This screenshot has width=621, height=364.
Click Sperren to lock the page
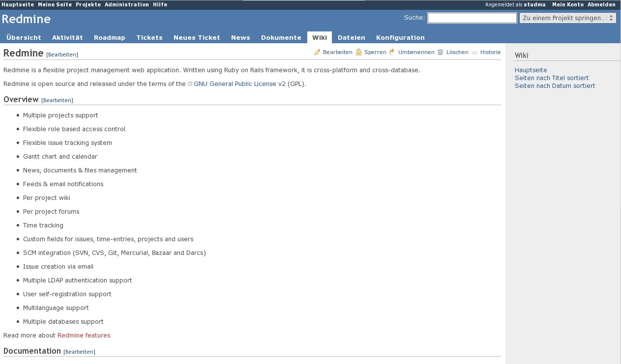pyautogui.click(x=375, y=52)
